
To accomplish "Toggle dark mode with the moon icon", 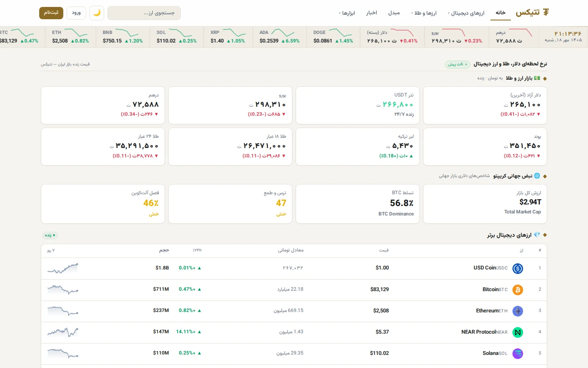I will click(97, 13).
